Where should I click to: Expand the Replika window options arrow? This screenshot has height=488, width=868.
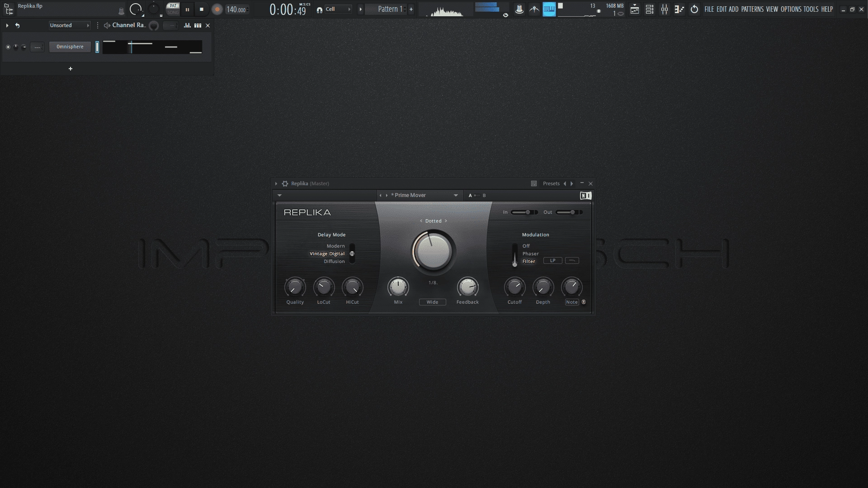point(276,183)
